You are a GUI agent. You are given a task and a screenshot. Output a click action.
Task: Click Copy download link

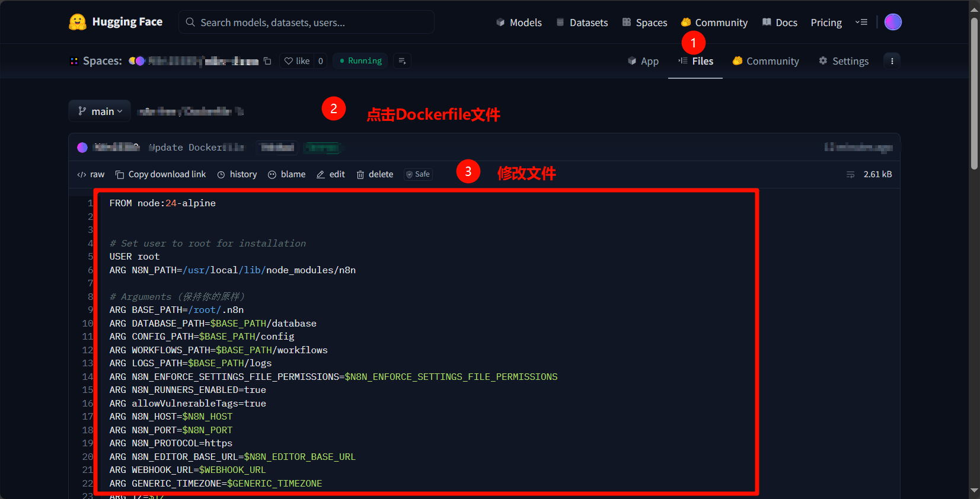pos(161,174)
